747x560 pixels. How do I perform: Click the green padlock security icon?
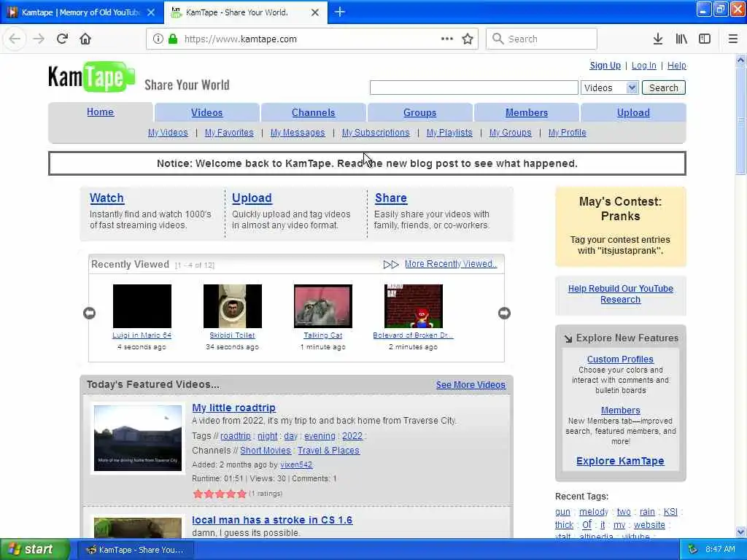point(173,39)
